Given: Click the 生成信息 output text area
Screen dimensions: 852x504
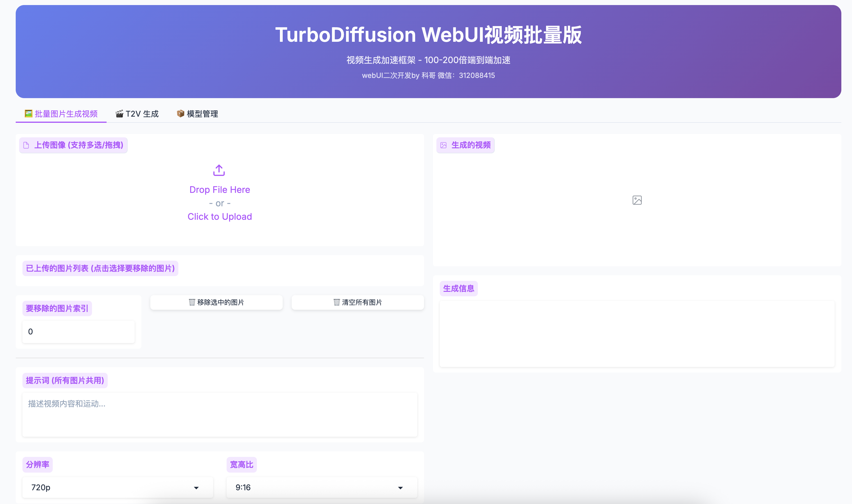Looking at the screenshot, I should click(x=637, y=333).
